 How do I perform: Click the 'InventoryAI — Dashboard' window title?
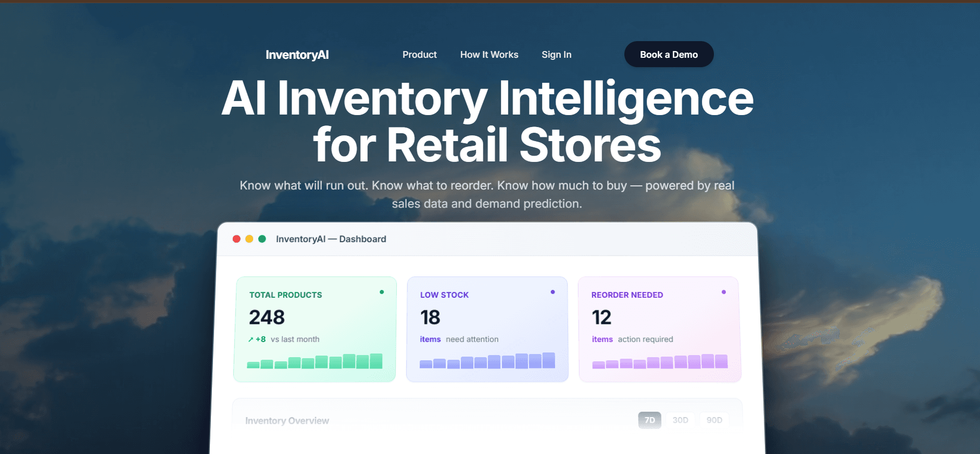coord(331,239)
